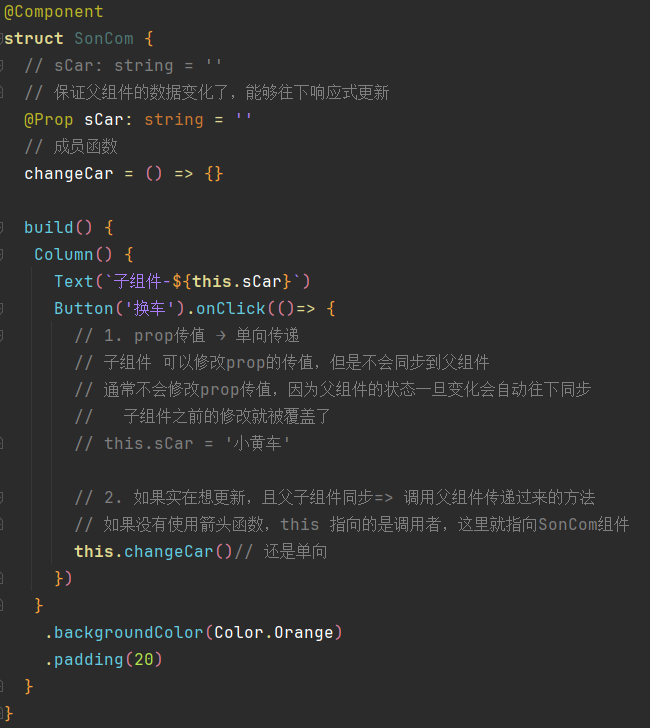Click the onClick method name
Image resolution: width=650 pixels, height=728 pixels.
(x=231, y=308)
